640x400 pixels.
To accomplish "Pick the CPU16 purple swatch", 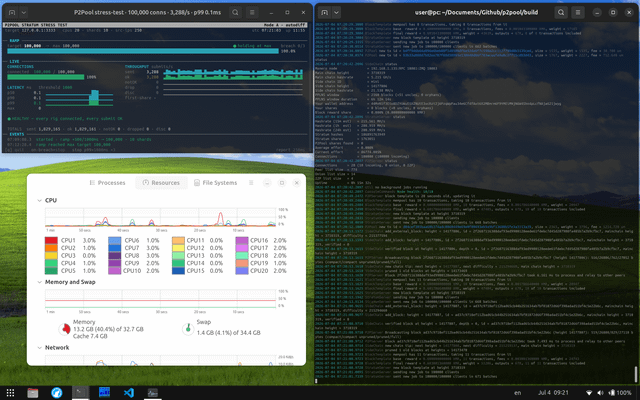I will pyautogui.click(x=242, y=240).
